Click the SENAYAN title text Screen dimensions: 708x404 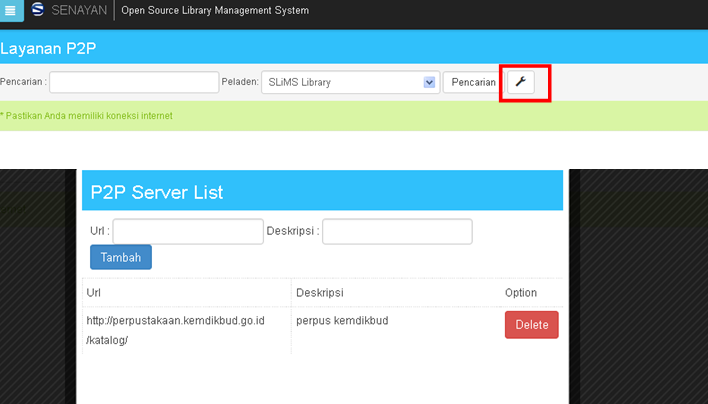pos(79,10)
